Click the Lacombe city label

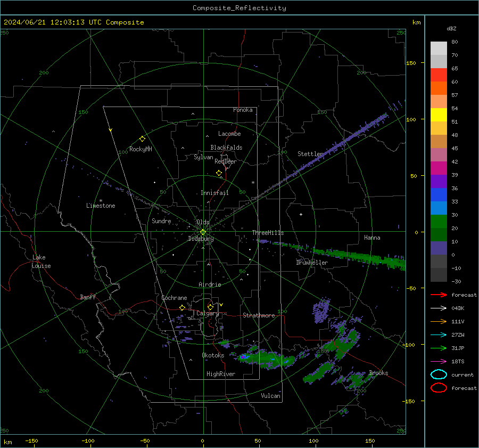[229, 134]
